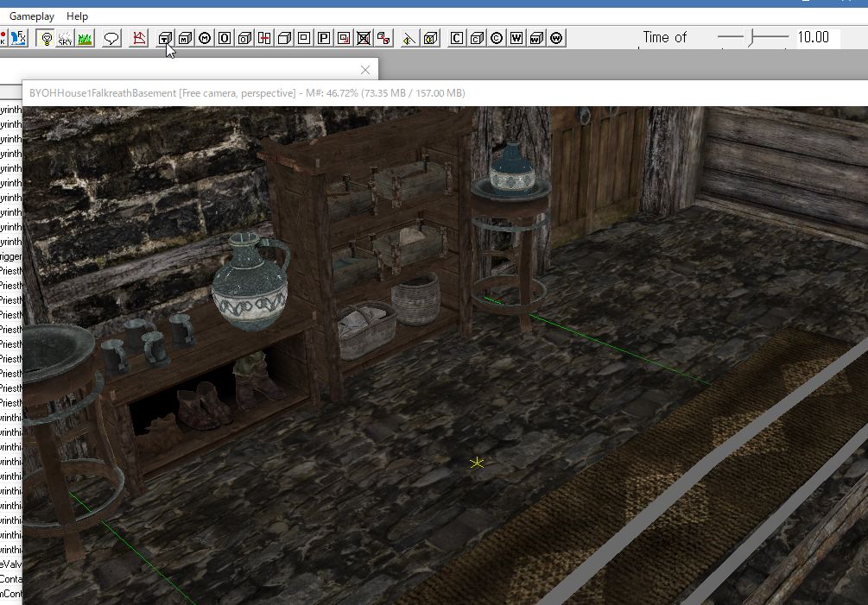868x605 pixels.
Task: Toggle the lightbulb lights button
Action: click(47, 38)
